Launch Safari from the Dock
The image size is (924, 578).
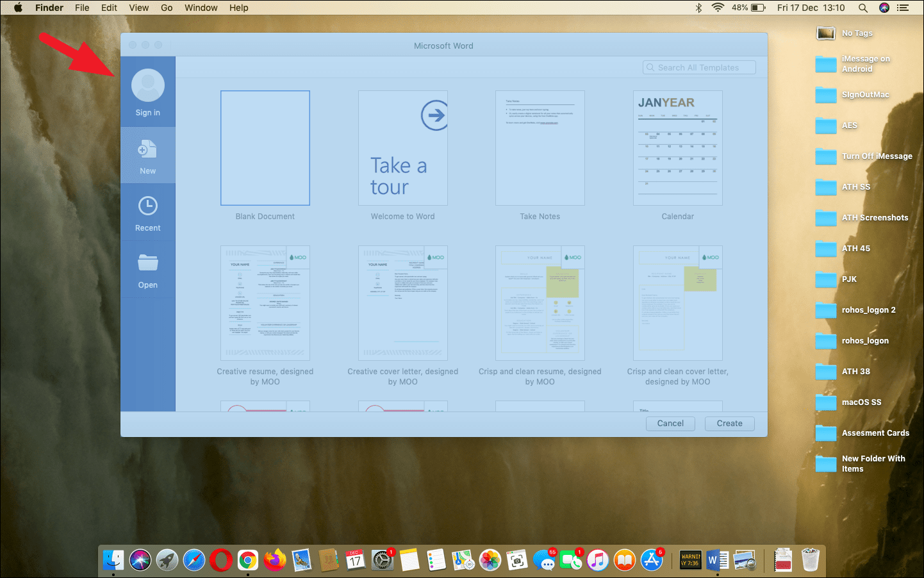(x=194, y=561)
